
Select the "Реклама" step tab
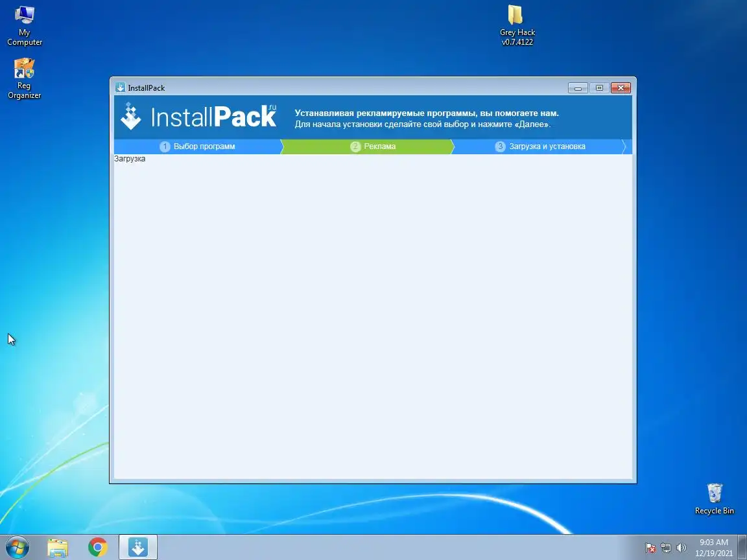click(367, 146)
